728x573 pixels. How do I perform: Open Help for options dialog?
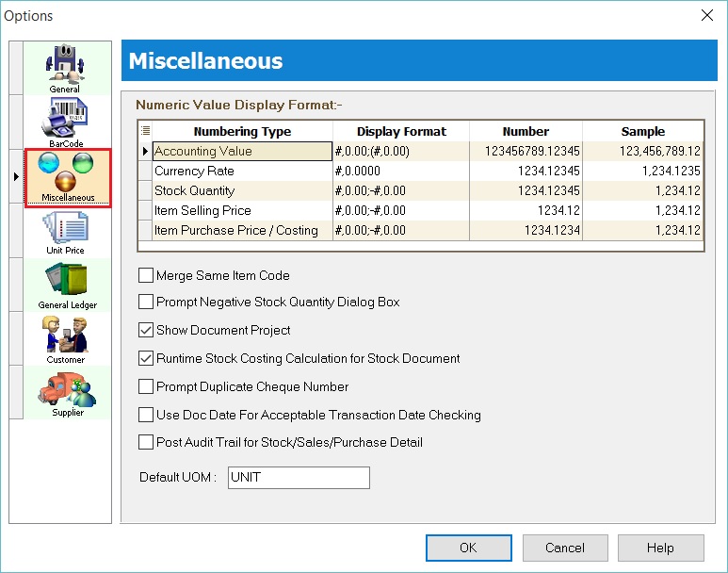(x=660, y=548)
